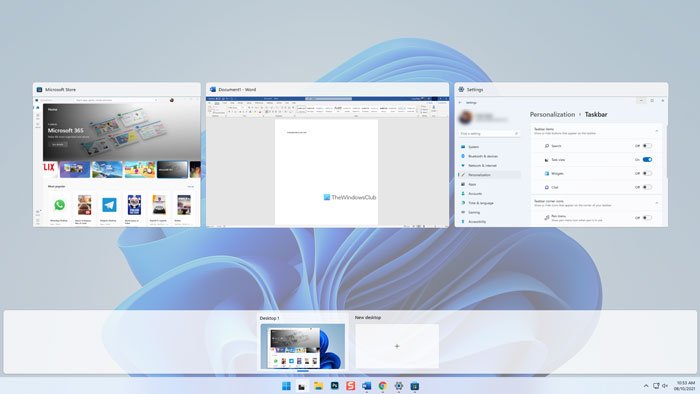Turn off the Task view toggle
The width and height of the screenshot is (700, 394).
(647, 159)
